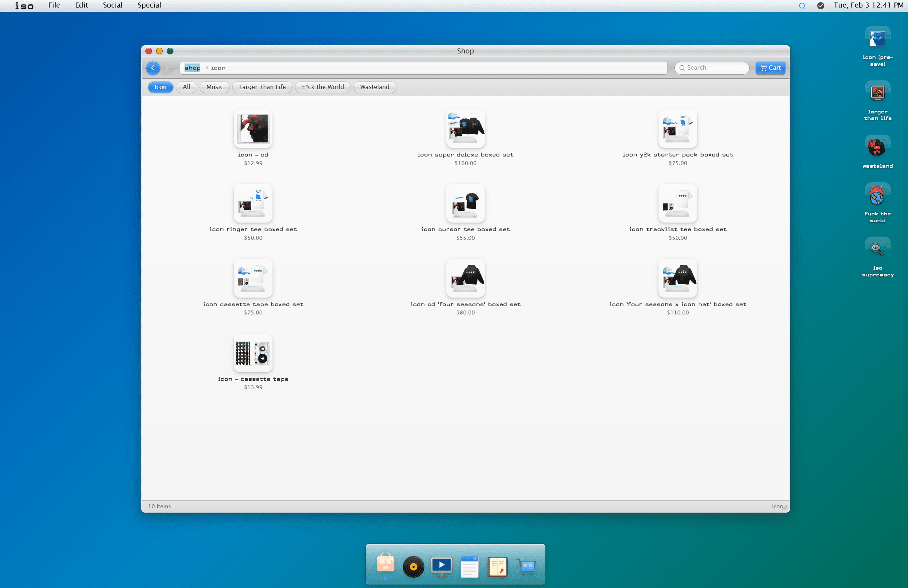Go back with the blue chevron button
This screenshot has height=588, width=908.
[153, 68]
